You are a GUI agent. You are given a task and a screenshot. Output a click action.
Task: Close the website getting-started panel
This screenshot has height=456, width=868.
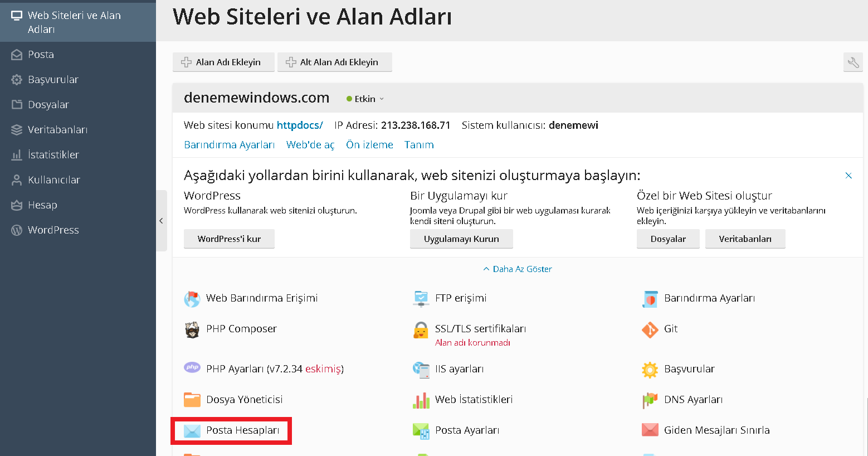click(849, 176)
